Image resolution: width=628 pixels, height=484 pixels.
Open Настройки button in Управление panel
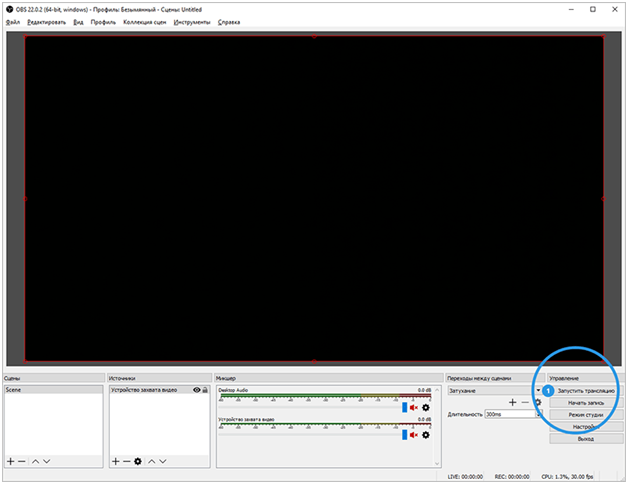click(x=586, y=427)
